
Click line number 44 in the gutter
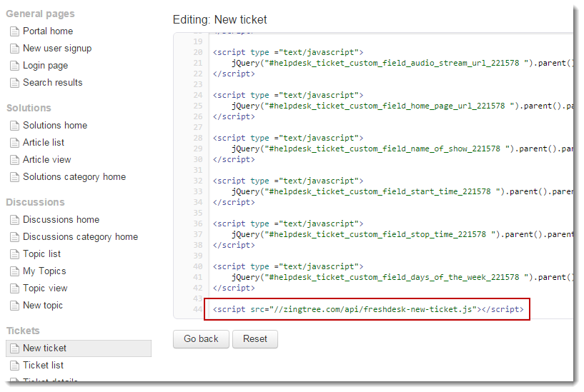click(198, 309)
